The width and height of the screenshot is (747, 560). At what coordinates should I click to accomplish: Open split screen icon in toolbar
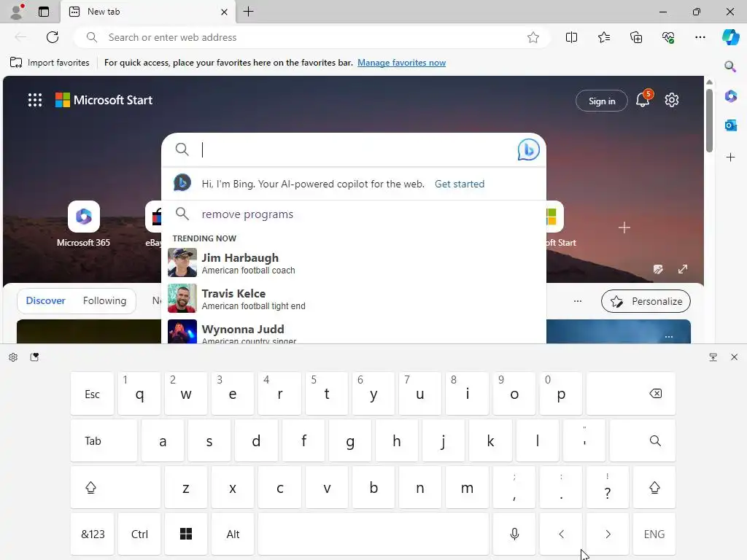pyautogui.click(x=571, y=37)
